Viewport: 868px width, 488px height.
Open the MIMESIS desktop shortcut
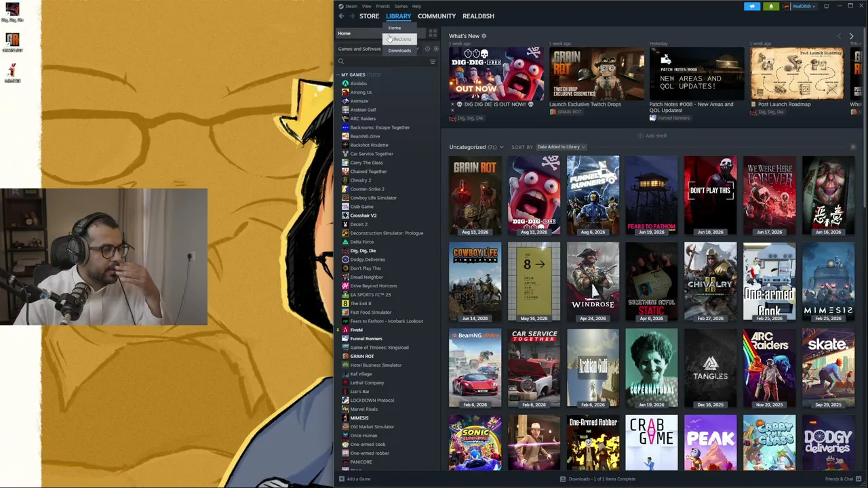(x=12, y=73)
